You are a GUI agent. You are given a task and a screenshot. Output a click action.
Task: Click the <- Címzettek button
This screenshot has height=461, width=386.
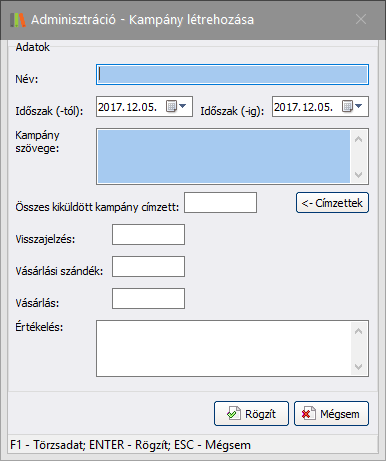click(x=332, y=202)
